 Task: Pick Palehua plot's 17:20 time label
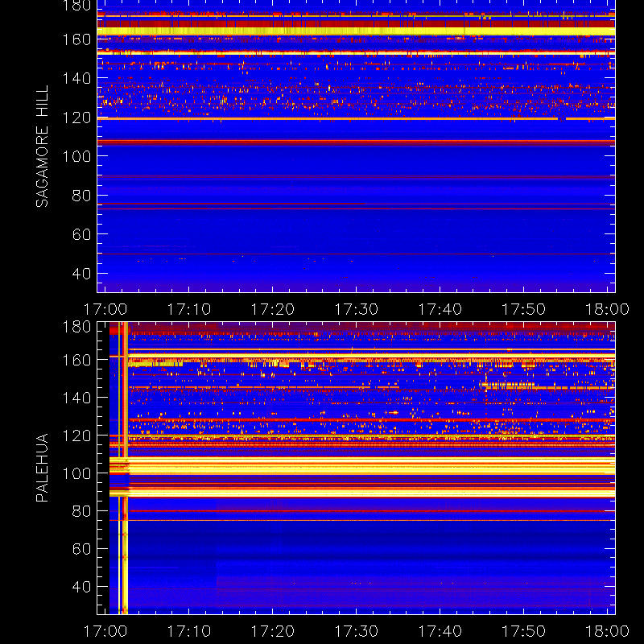[273, 631]
